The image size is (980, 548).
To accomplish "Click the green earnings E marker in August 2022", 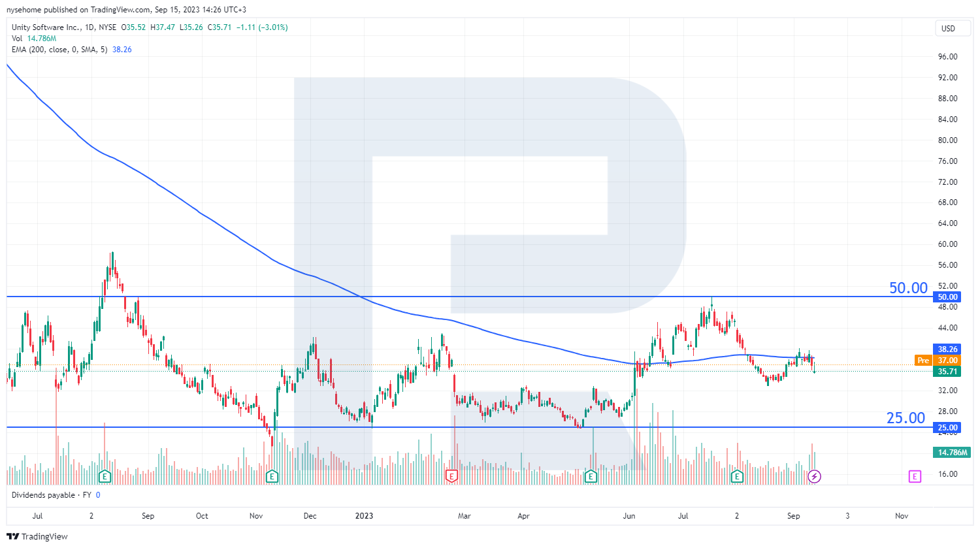I will (105, 476).
